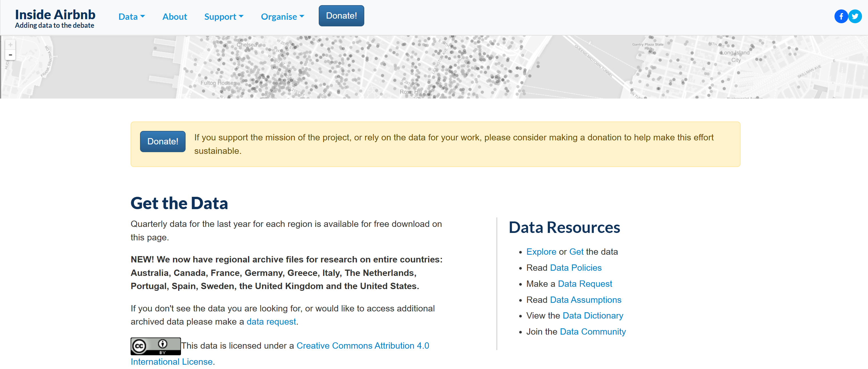Zoom out the map with minus
Viewport: 868px width, 369px height.
pyautogui.click(x=10, y=55)
